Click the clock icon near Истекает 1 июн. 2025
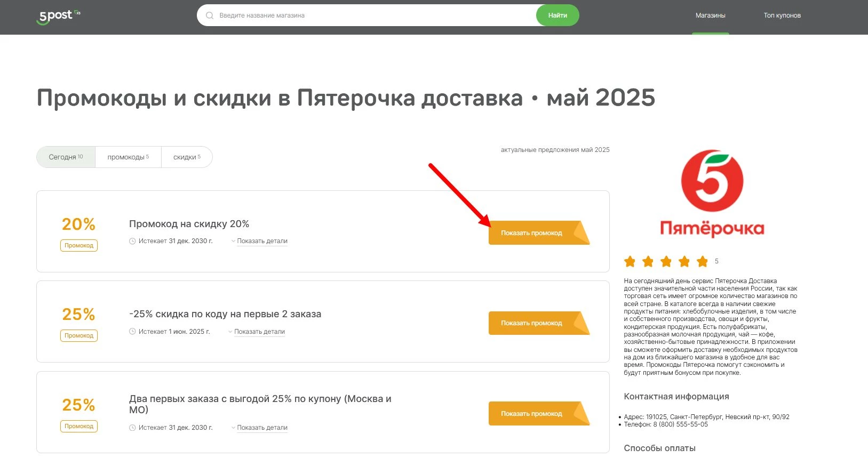The image size is (868, 458). [132, 332]
